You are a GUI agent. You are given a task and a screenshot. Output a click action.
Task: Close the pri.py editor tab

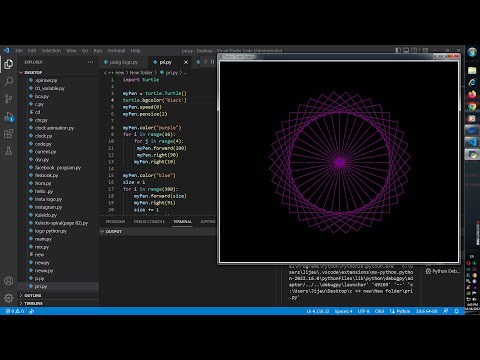[186, 62]
